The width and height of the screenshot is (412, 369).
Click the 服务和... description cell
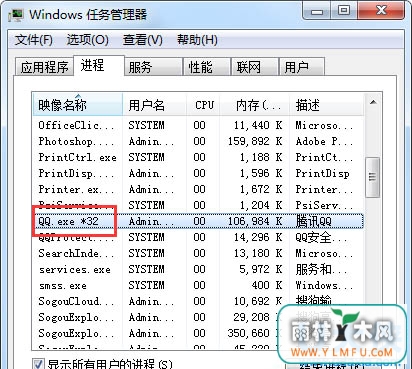point(321,269)
